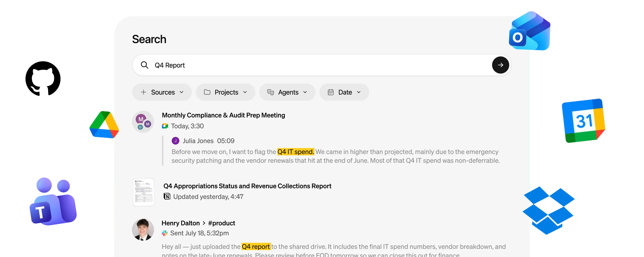Screen dimensions: 644x257
Task: Open Monthly Compliance & Audit Prep Meeting result
Action: click(223, 115)
